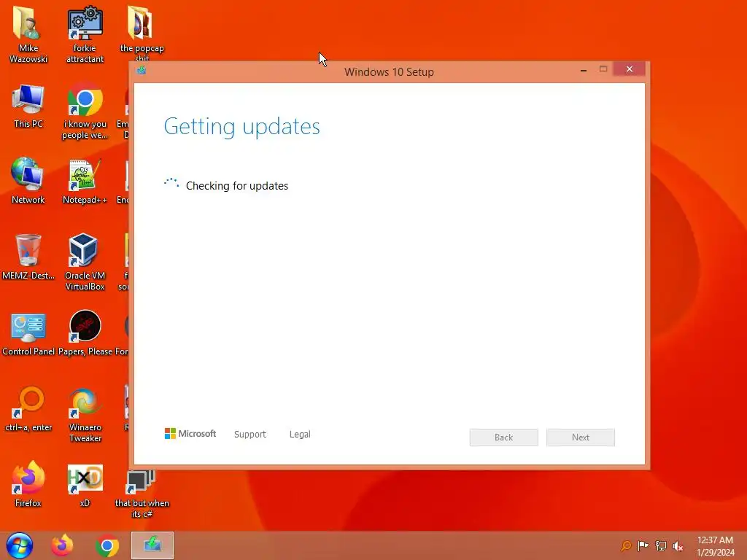Click the Checking for updates text

tap(237, 186)
